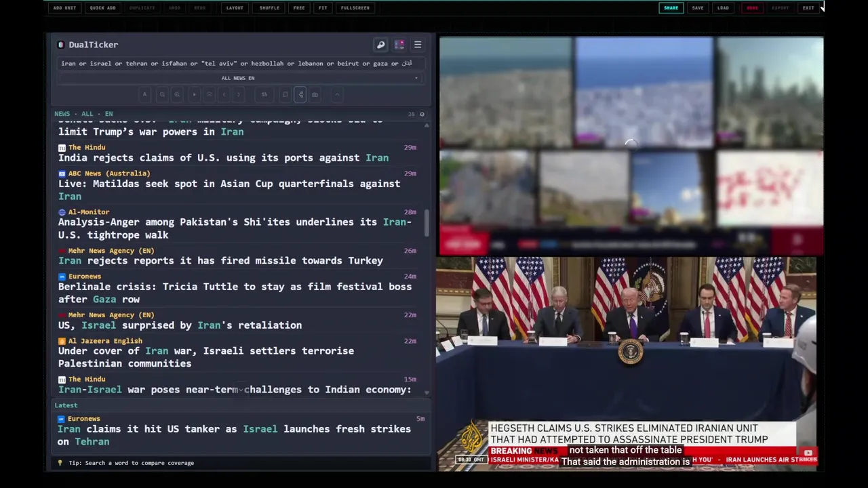Click the SAVE button in top bar
The image size is (868, 488).
698,8
